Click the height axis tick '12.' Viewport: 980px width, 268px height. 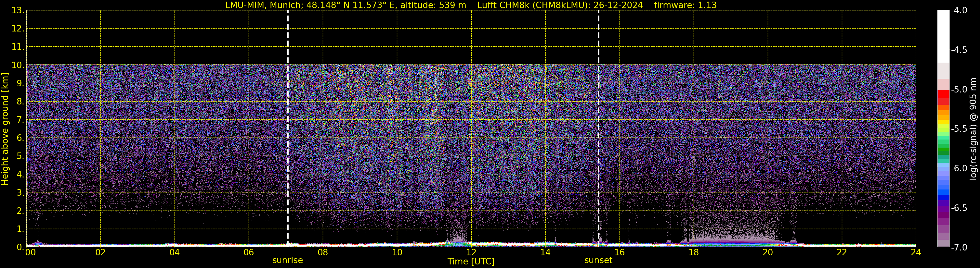pos(18,29)
